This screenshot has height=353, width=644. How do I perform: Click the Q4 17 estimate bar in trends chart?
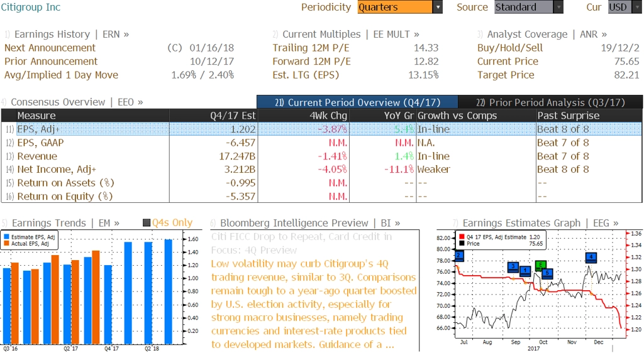click(108, 305)
